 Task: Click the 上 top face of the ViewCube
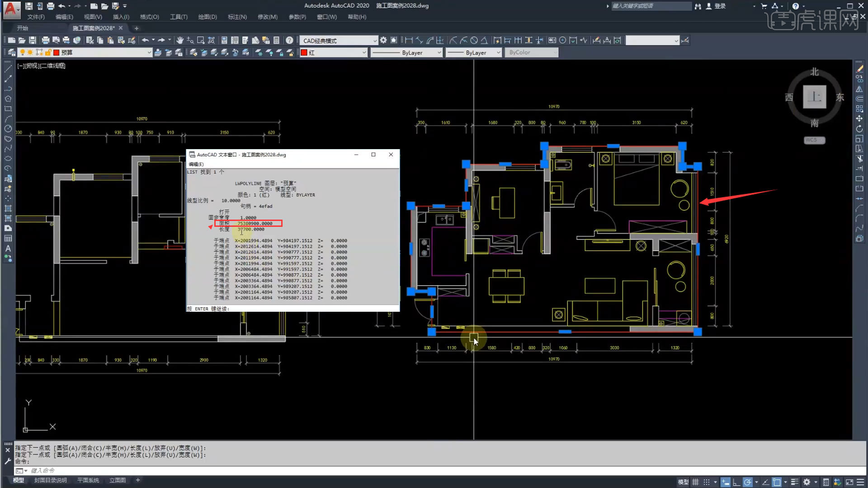pos(815,97)
